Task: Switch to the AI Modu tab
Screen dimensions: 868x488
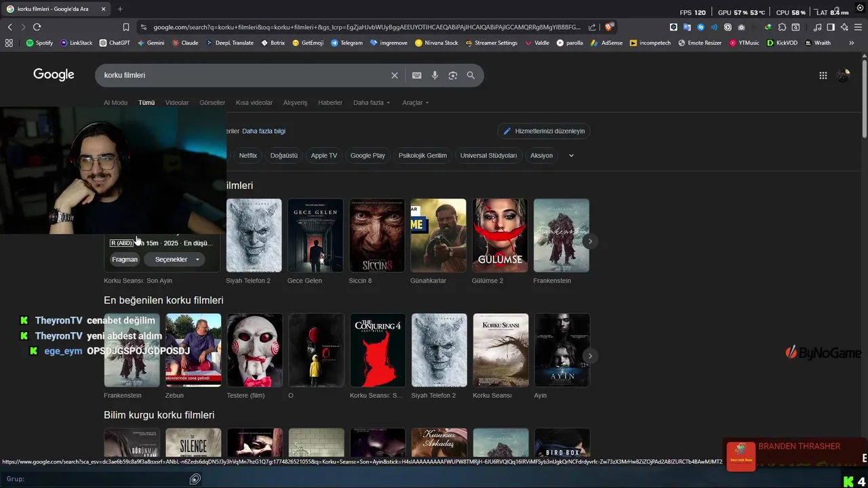Action: 115,103
